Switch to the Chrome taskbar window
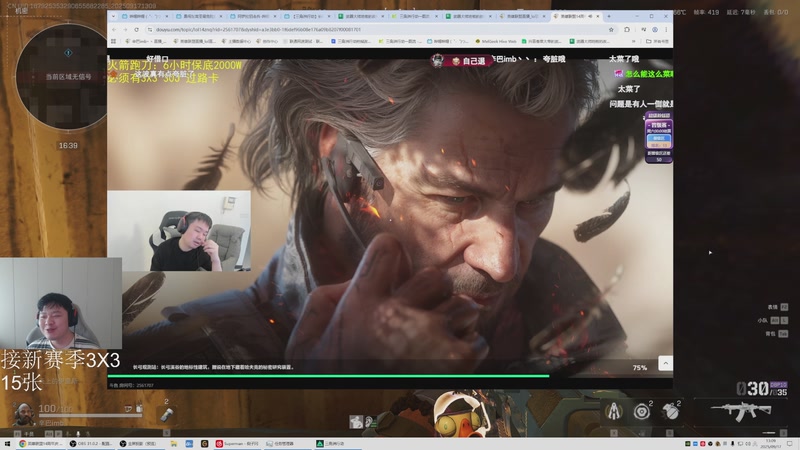 40,444
